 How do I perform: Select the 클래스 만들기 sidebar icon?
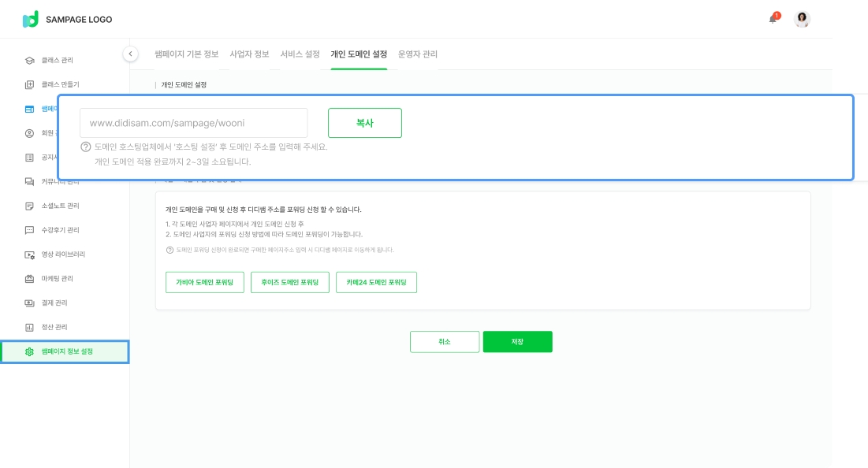point(30,84)
